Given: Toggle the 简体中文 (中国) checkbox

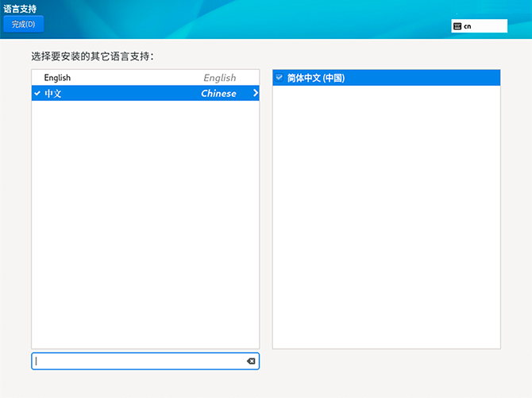Looking at the screenshot, I should [x=279, y=78].
